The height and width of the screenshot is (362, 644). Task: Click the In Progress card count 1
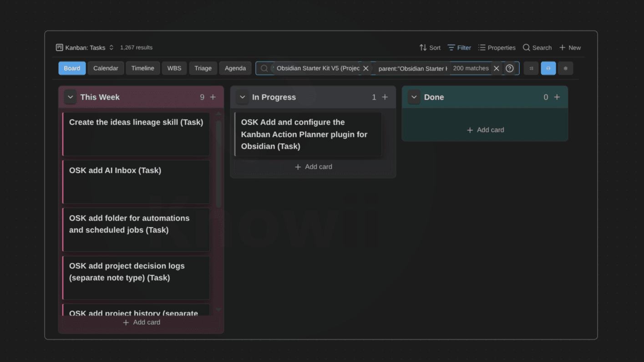(x=374, y=97)
